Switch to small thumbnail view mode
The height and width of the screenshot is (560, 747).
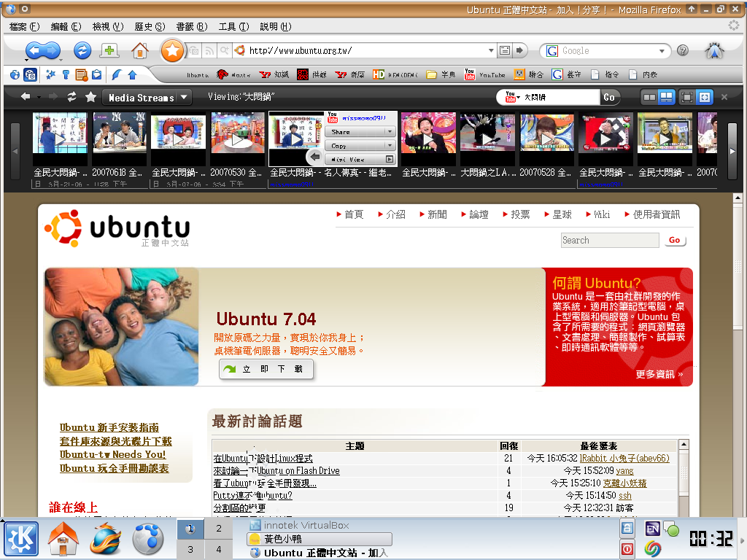tap(649, 98)
